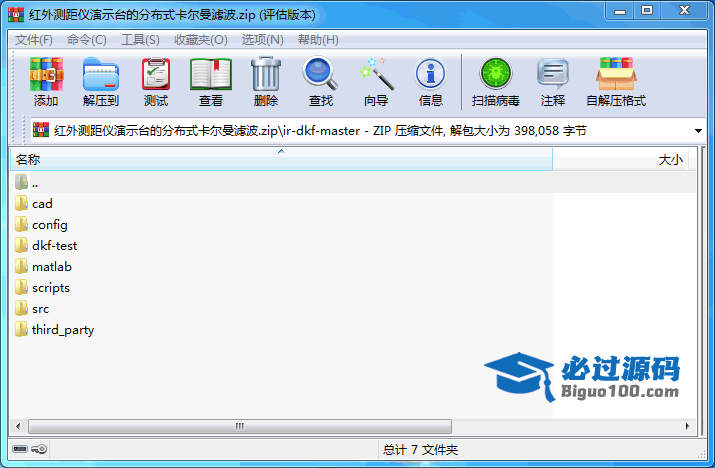Viewport: 715px width, 468px height.
Task: Open the 命令(C) menu
Action: pos(87,40)
